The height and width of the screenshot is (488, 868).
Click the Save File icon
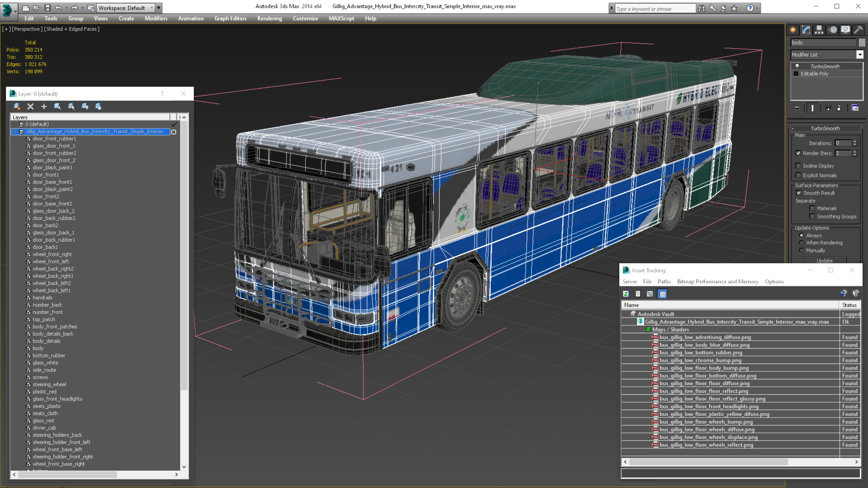tap(48, 8)
